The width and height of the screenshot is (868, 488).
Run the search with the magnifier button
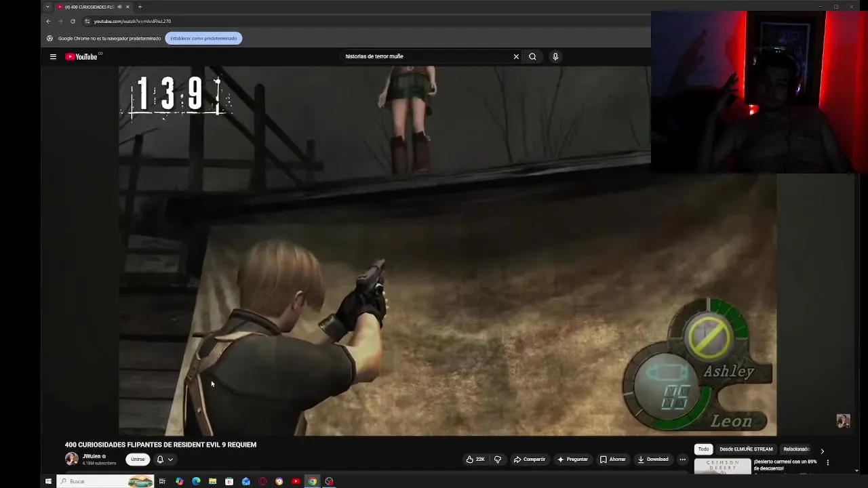point(532,57)
